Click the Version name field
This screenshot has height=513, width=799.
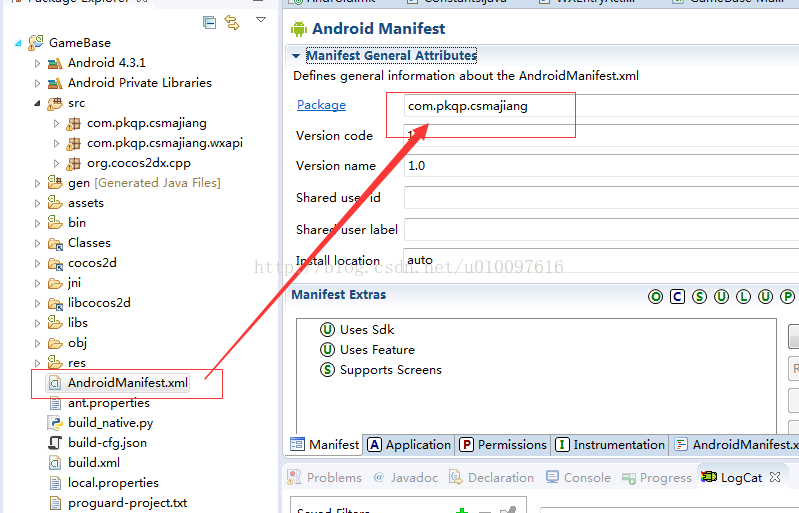[601, 166]
